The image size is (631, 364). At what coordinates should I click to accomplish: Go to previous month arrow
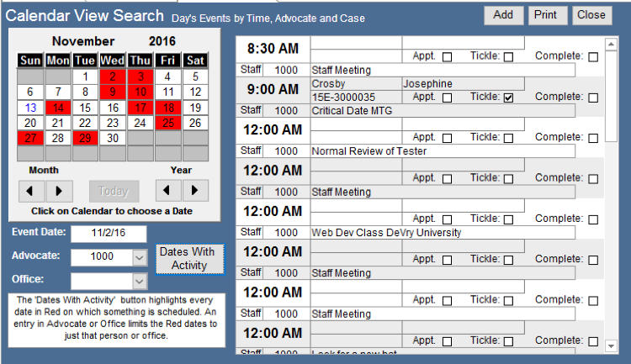(x=30, y=190)
